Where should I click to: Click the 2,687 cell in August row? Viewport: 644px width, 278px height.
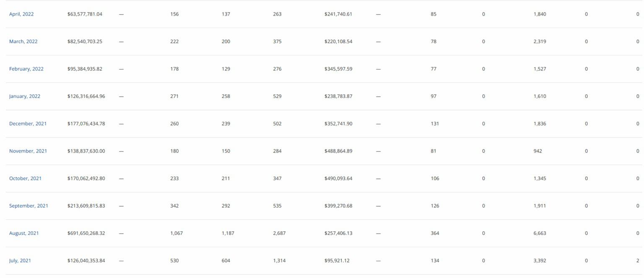[x=279, y=233]
